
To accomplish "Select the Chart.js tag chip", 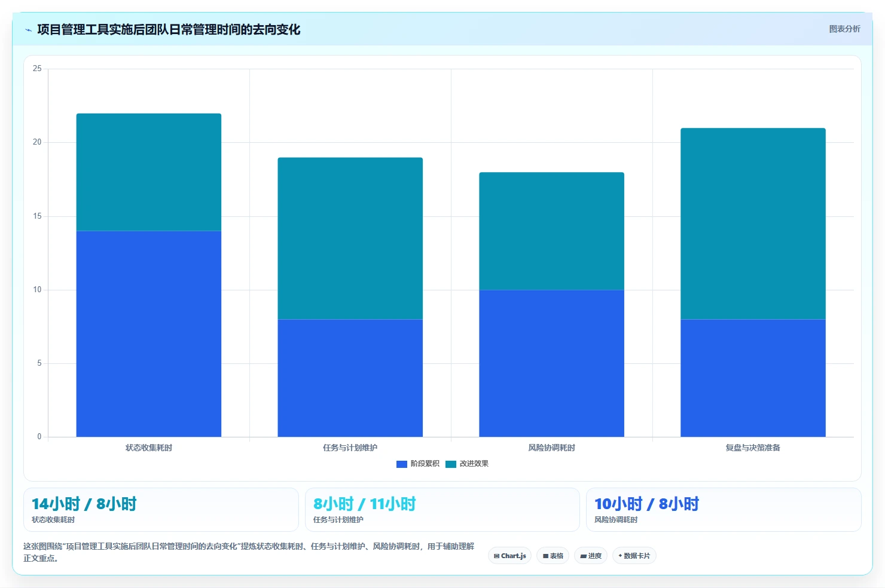I will [510, 556].
